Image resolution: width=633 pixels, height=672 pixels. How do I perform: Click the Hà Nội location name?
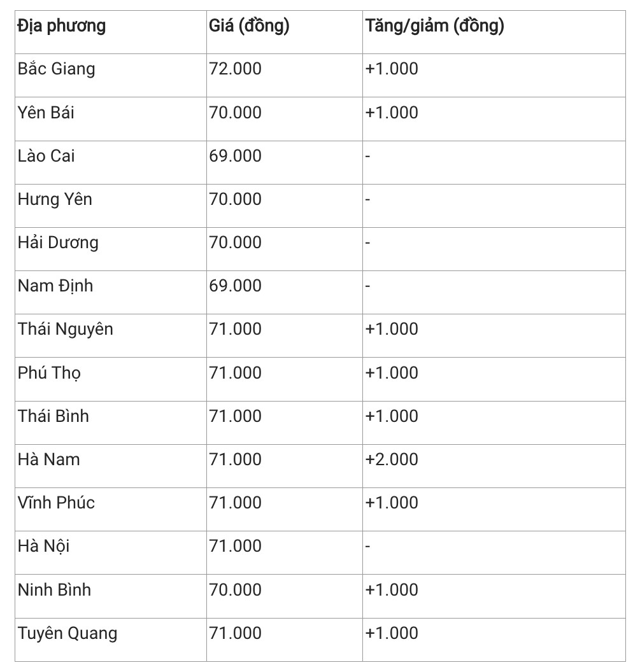point(44,546)
